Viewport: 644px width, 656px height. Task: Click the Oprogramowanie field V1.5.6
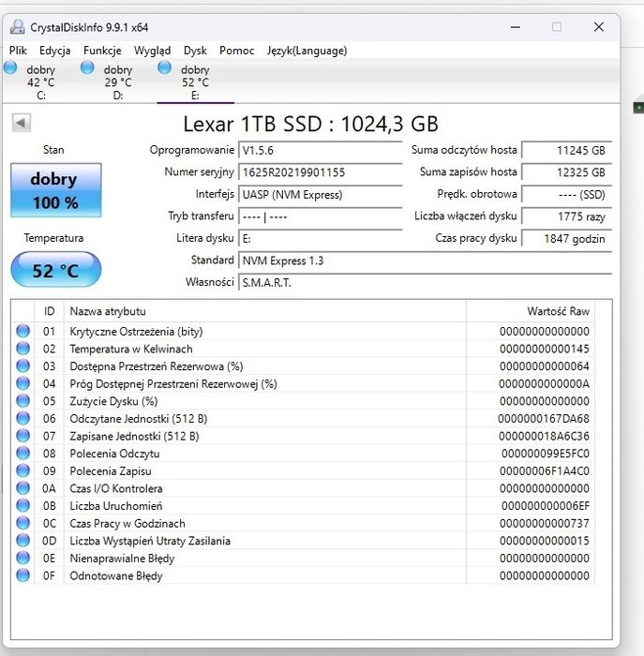point(320,150)
